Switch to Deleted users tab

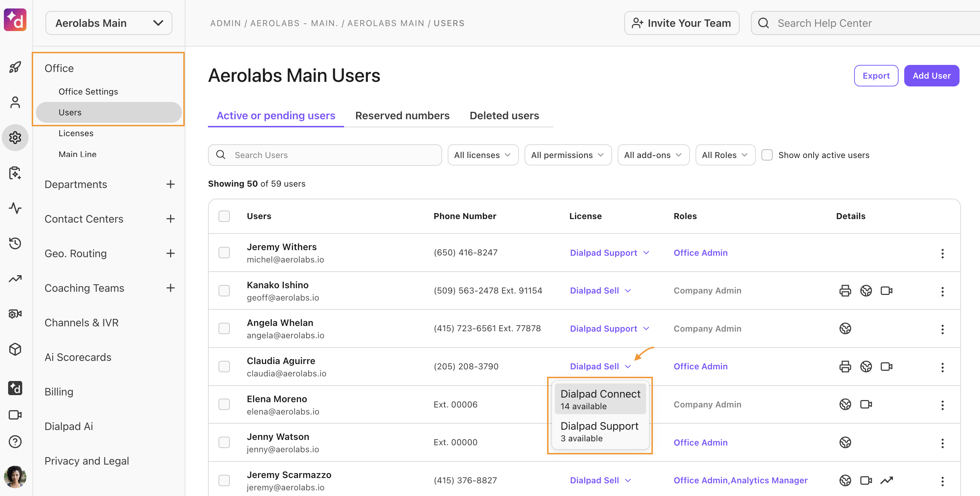point(504,115)
